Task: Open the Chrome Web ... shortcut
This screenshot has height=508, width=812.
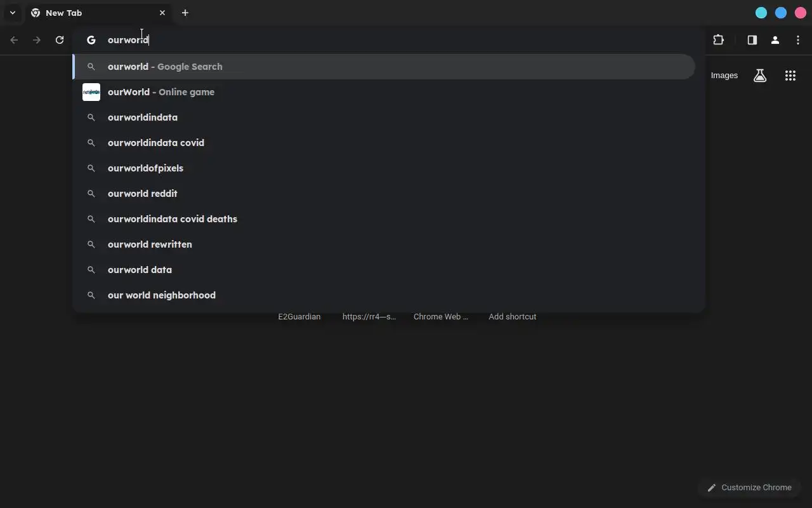Action: click(441, 316)
